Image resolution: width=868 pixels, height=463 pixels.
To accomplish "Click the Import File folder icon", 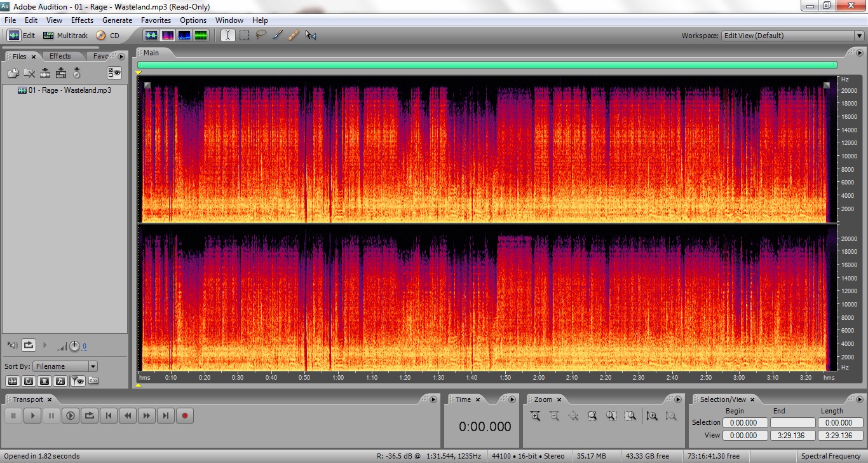I will [13, 73].
